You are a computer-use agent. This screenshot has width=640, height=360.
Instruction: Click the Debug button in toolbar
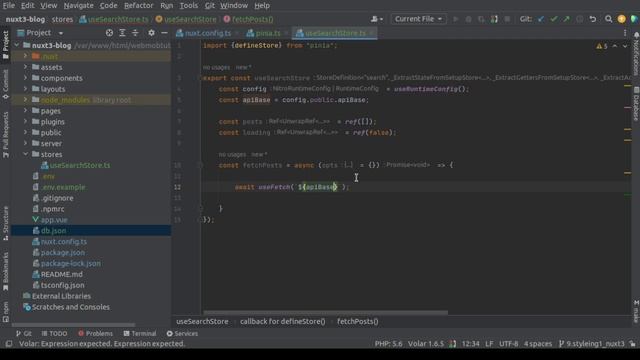click(469, 19)
